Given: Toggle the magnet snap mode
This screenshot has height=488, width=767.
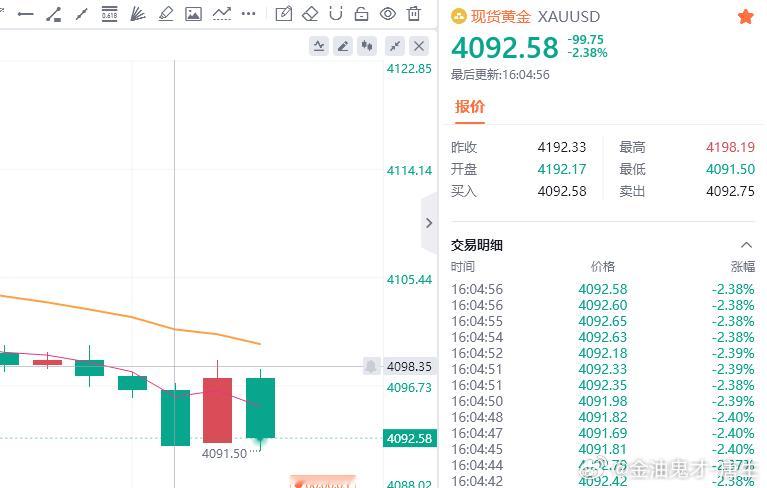Looking at the screenshot, I should pos(336,14).
